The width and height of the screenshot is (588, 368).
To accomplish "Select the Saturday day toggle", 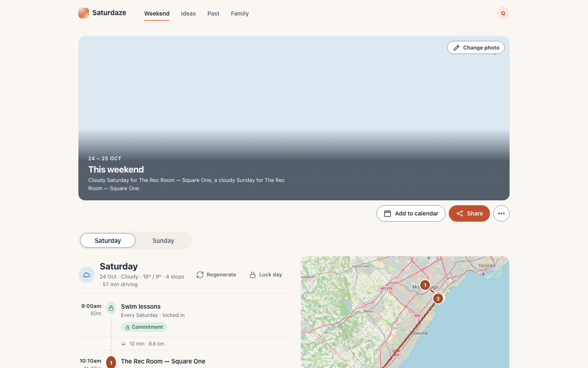I will click(108, 240).
